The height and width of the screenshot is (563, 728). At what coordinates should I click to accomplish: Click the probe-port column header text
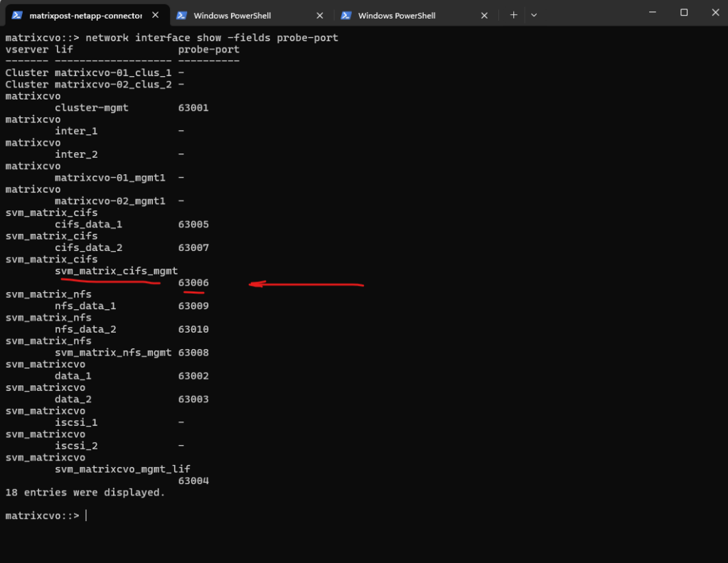pyautogui.click(x=208, y=49)
